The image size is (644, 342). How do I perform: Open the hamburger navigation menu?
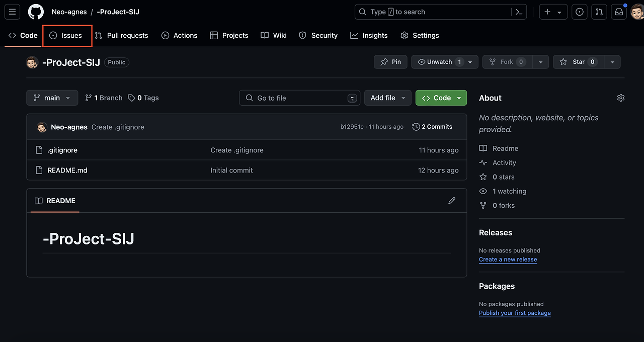tap(13, 12)
